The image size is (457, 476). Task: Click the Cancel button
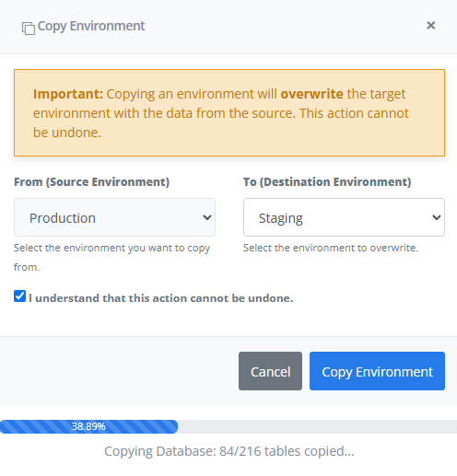(270, 371)
